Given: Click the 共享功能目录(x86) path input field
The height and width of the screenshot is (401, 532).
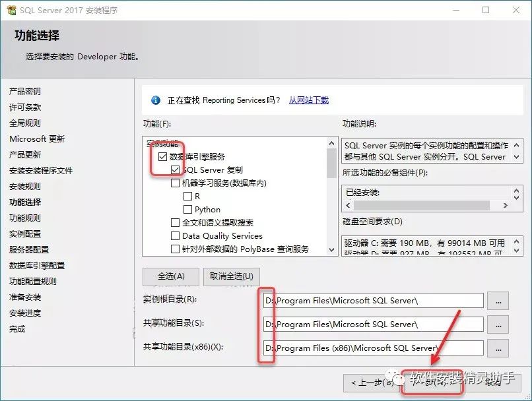Looking at the screenshot, I should pos(373,348).
